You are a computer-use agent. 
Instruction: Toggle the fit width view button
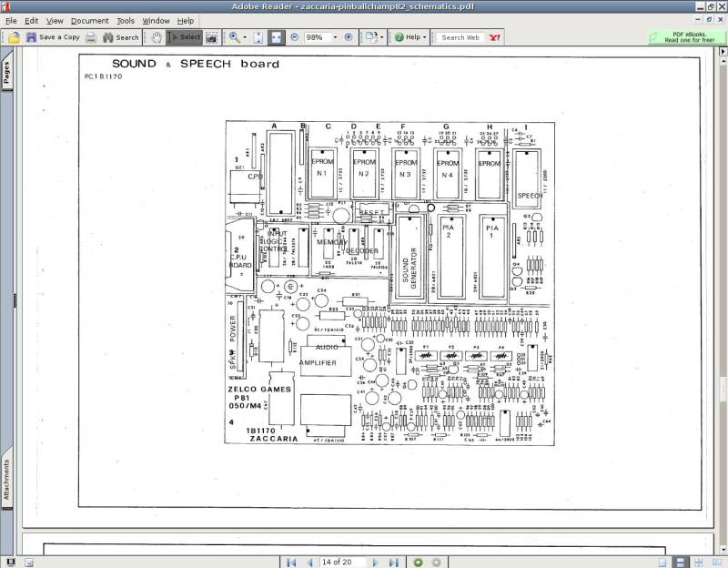[278, 37]
